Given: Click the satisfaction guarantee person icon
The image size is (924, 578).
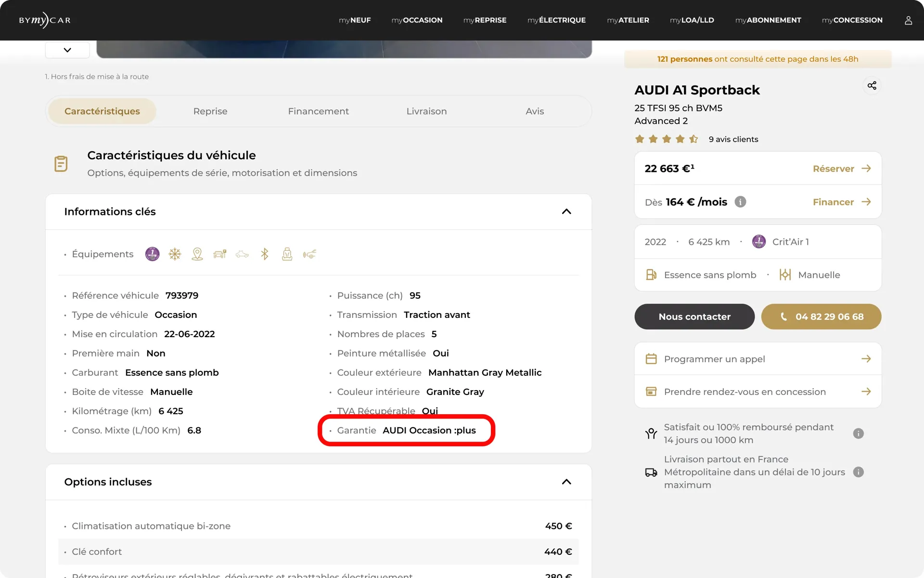Looking at the screenshot, I should coord(651,433).
